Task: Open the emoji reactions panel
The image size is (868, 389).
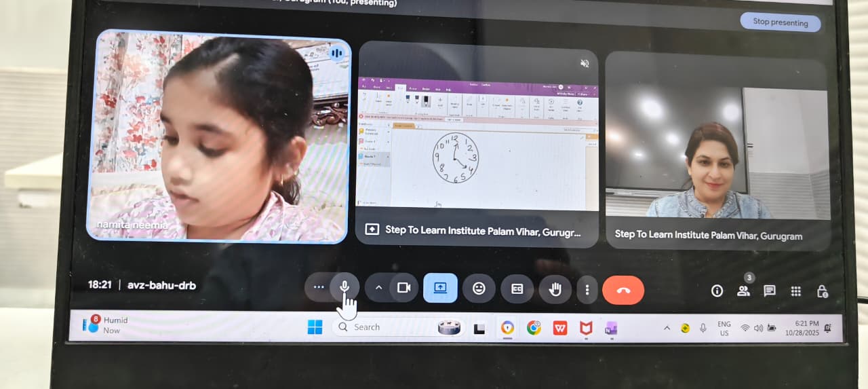Action: (479, 289)
